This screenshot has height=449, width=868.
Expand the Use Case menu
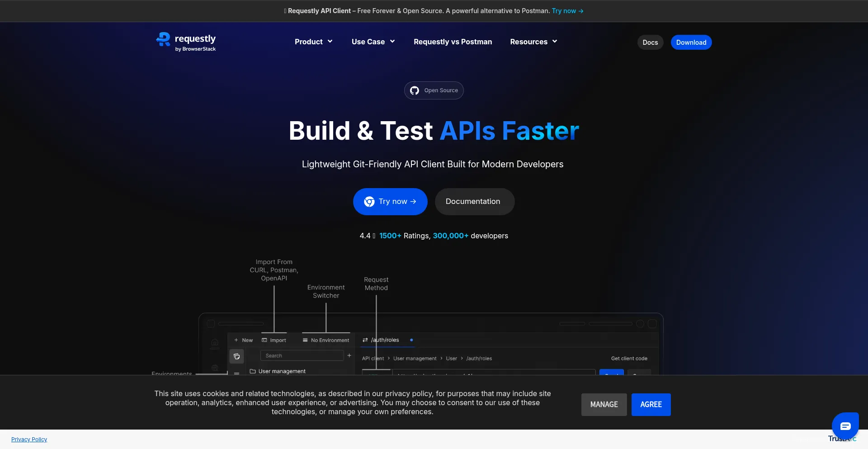click(x=373, y=42)
